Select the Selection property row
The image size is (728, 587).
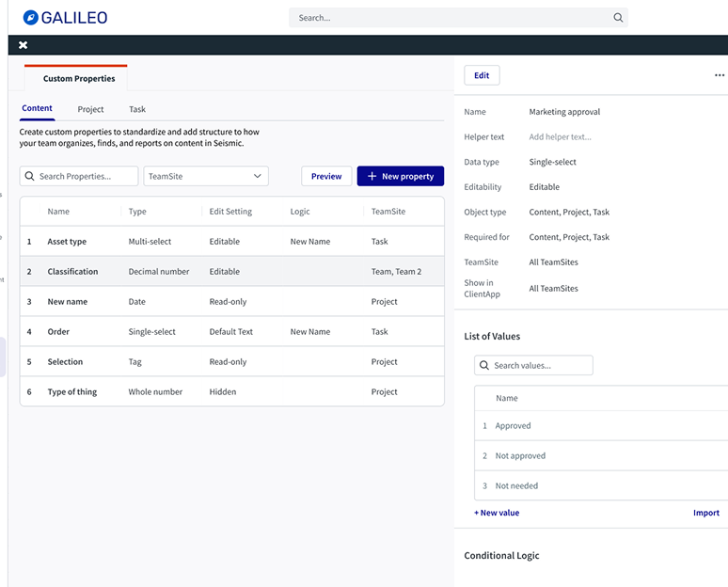(232, 362)
